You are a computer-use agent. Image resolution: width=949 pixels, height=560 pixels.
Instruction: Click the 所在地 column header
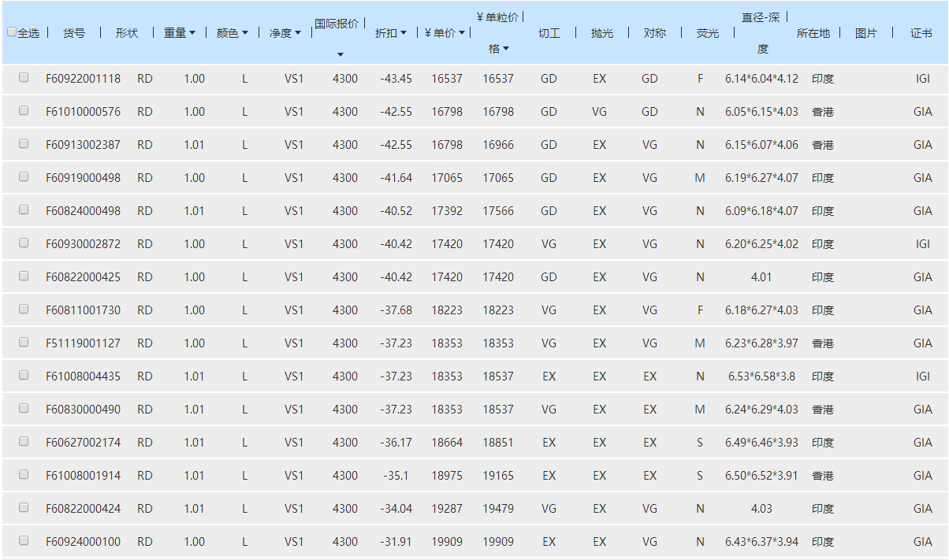(813, 33)
